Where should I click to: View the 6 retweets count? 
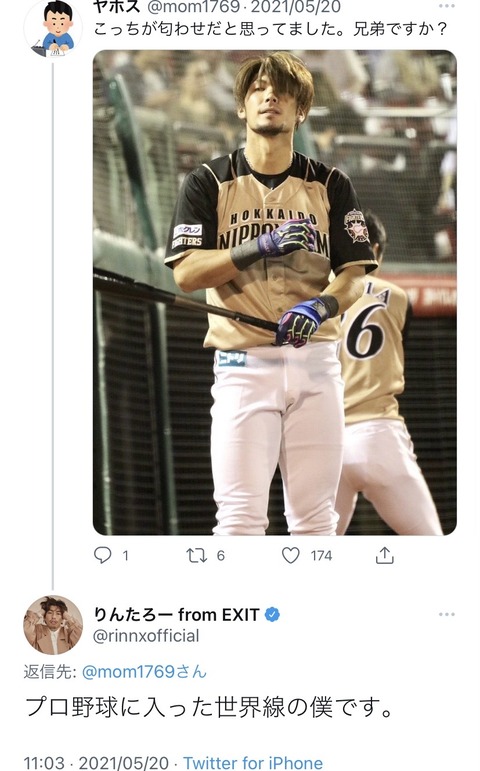point(220,556)
